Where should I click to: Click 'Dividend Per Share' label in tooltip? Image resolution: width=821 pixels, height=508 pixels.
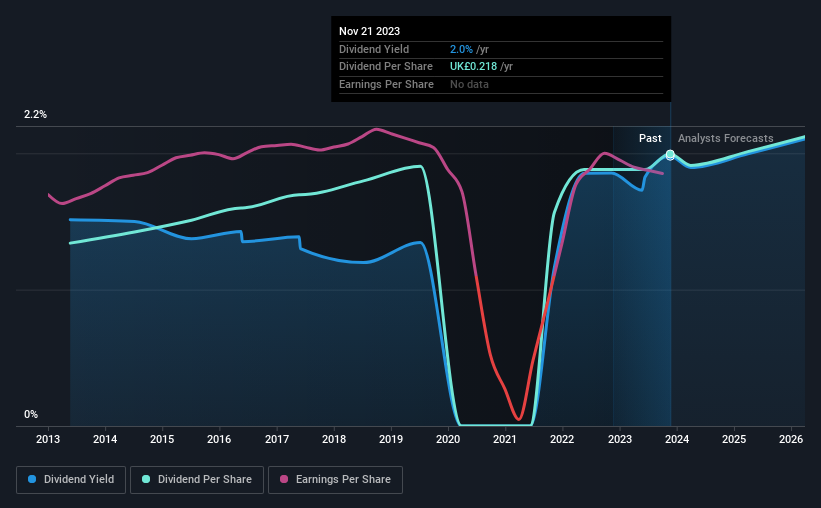click(386, 67)
